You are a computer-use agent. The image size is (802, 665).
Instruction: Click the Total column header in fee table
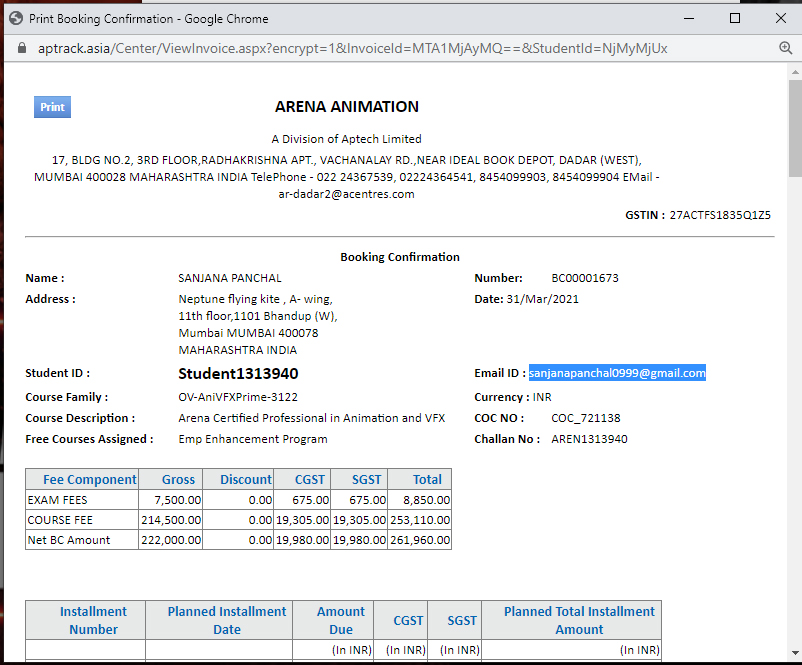419,479
